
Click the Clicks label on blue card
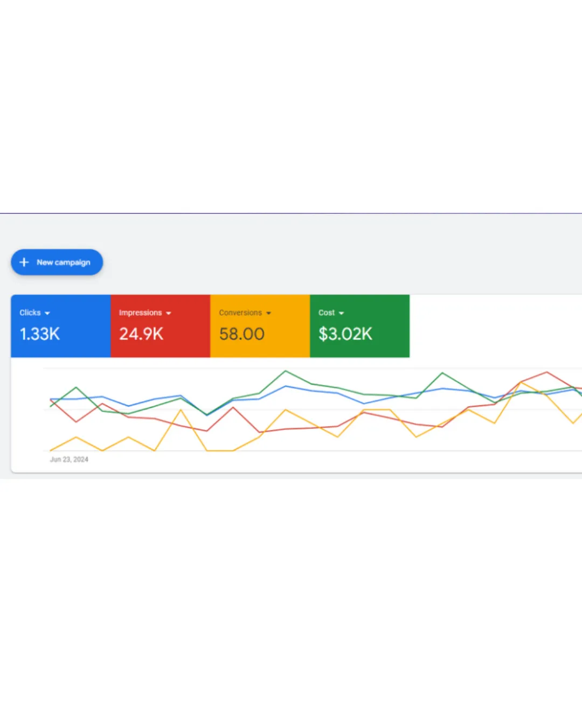point(30,313)
